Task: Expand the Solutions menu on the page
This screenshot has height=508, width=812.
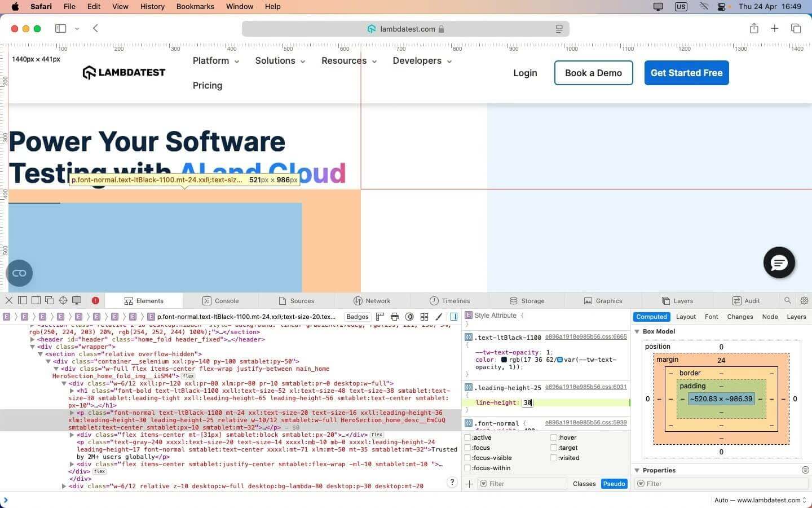Action: coord(280,61)
